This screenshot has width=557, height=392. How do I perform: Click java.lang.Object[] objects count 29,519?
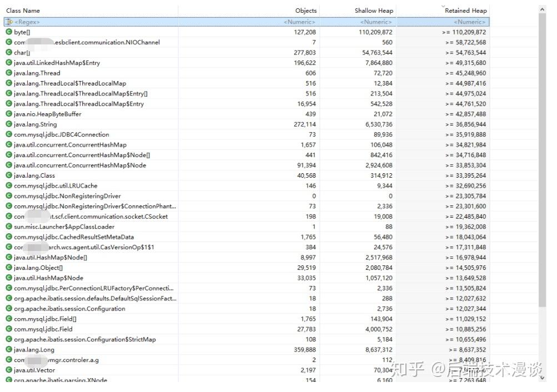306,268
